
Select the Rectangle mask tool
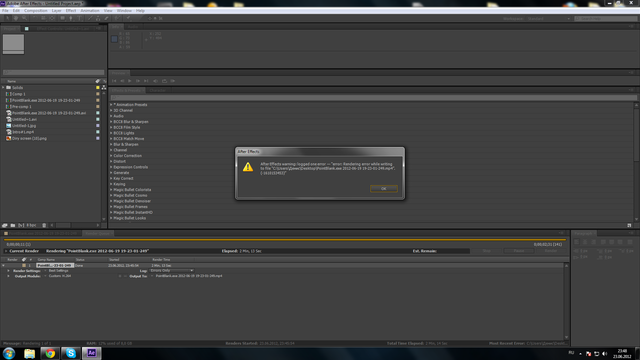(x=62, y=18)
